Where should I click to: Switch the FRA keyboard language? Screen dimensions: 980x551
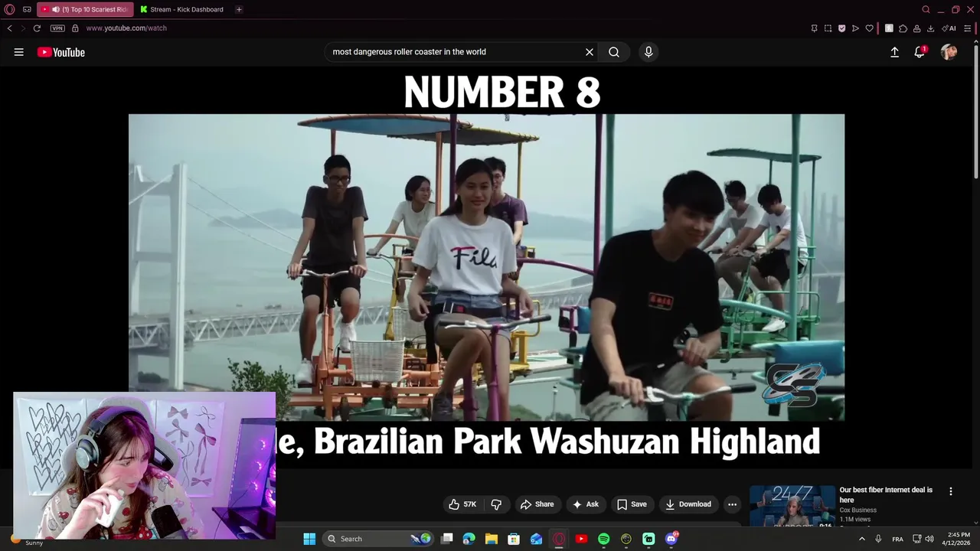(x=897, y=539)
